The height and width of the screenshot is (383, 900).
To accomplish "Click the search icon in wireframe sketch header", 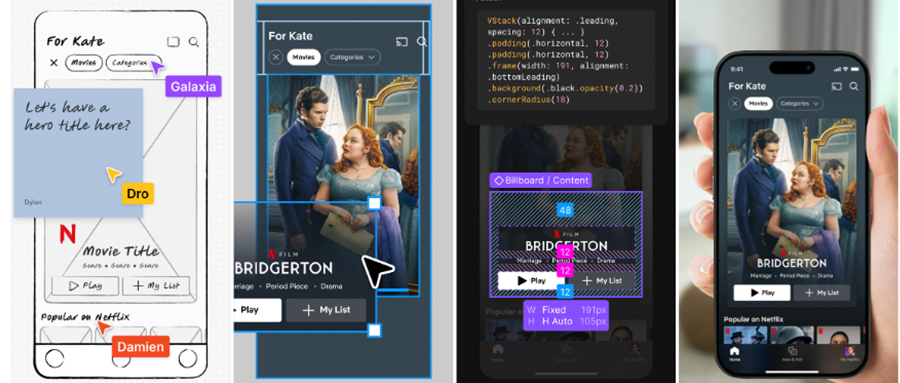I will point(194,42).
